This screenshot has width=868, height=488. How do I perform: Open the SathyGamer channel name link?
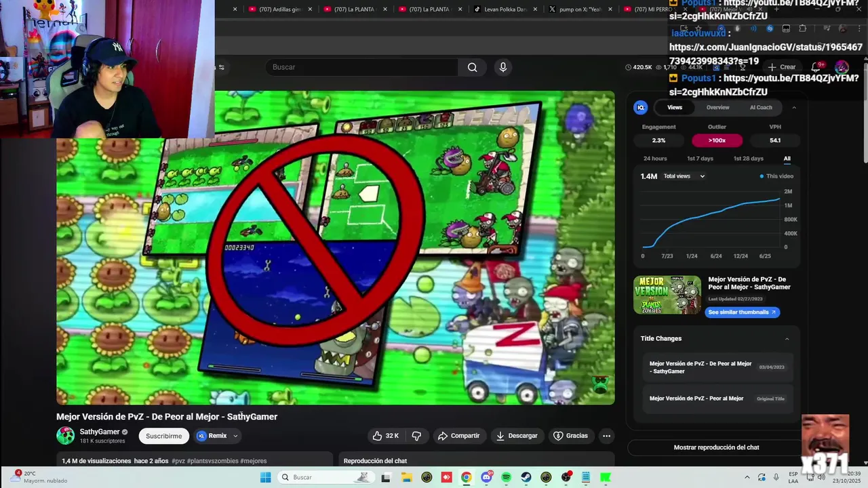pyautogui.click(x=100, y=432)
